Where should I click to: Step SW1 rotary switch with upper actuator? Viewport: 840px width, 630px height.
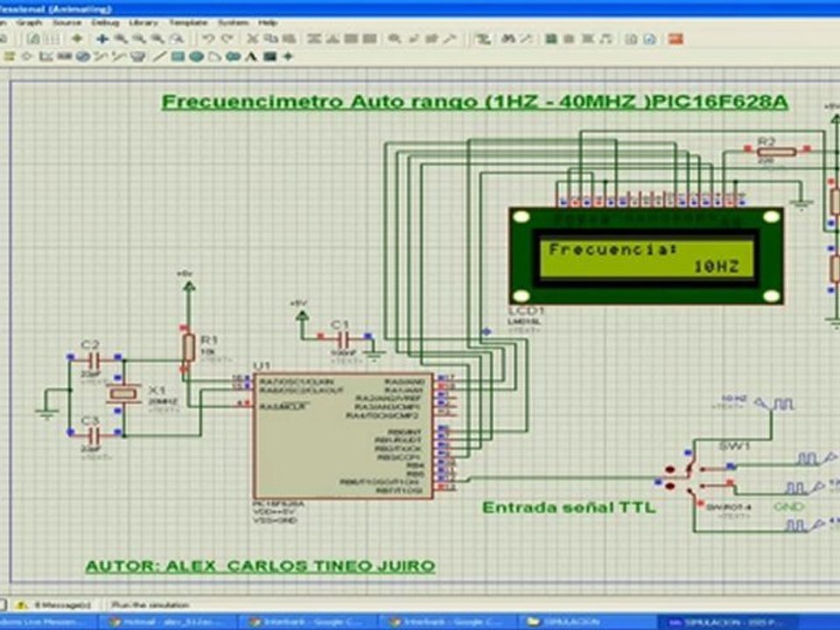(669, 470)
